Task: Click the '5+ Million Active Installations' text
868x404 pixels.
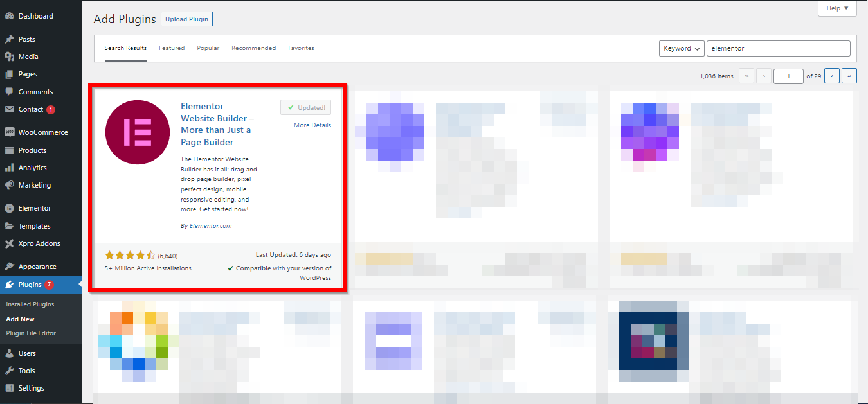Action: 148,268
